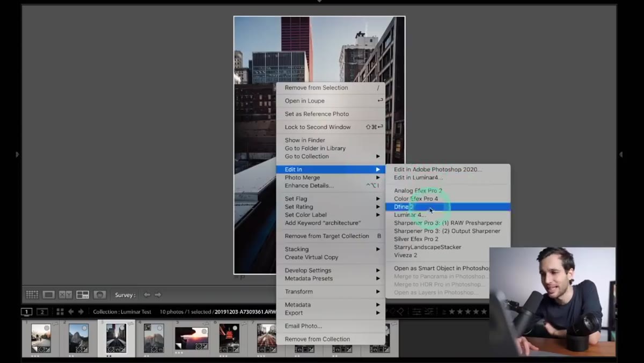Click the main window '1' monitor icon
The height and width of the screenshot is (363, 644).
click(x=26, y=312)
